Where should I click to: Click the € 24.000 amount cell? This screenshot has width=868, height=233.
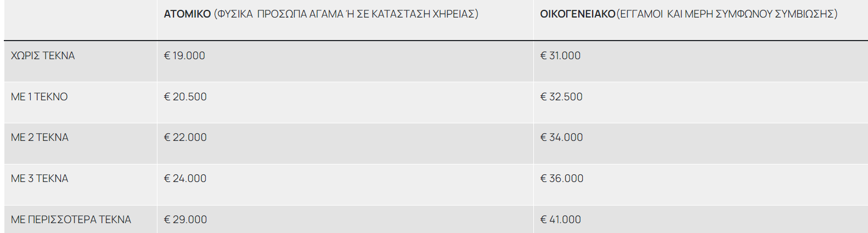coord(185,179)
